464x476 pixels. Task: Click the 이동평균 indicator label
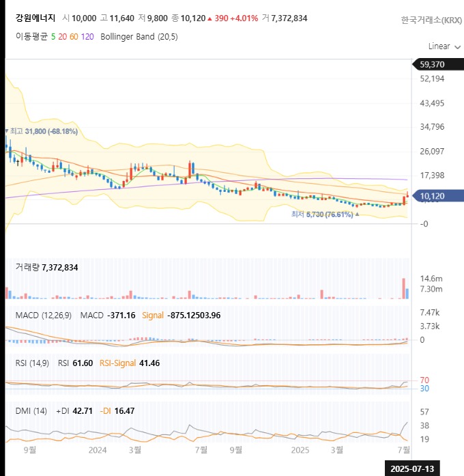tap(31, 37)
